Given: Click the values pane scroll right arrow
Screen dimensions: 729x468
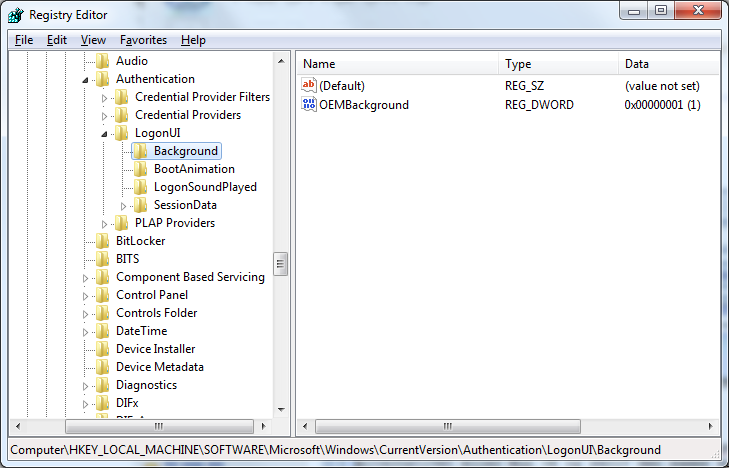Looking at the screenshot, I should (710, 426).
